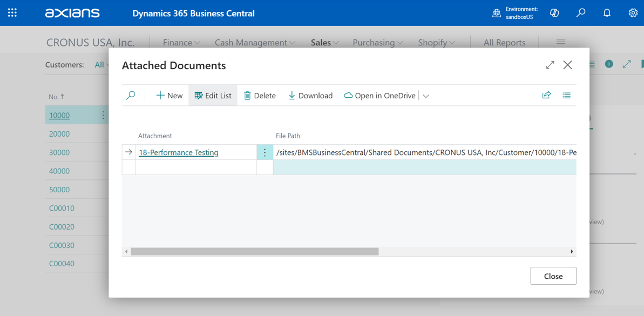Screen dimensions: 644x316
Task: Open row options for 18-Performance Testing
Action: [265, 152]
